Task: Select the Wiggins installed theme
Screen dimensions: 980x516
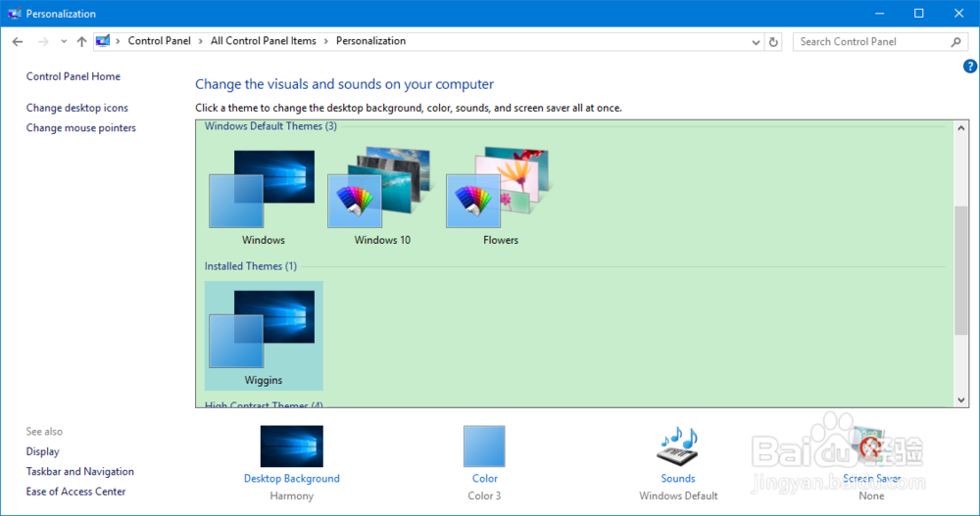Action: [x=264, y=336]
